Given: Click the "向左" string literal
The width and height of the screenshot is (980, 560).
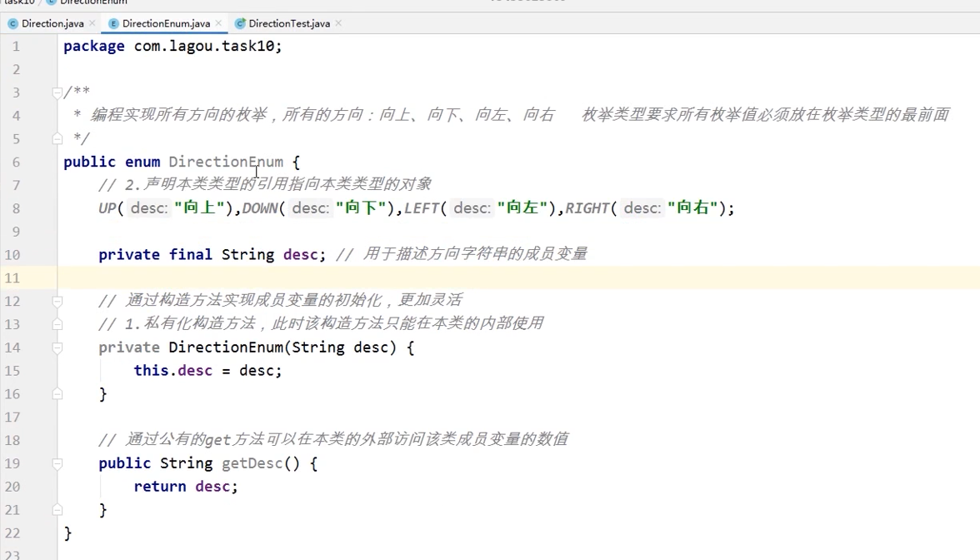Looking at the screenshot, I should (522, 207).
